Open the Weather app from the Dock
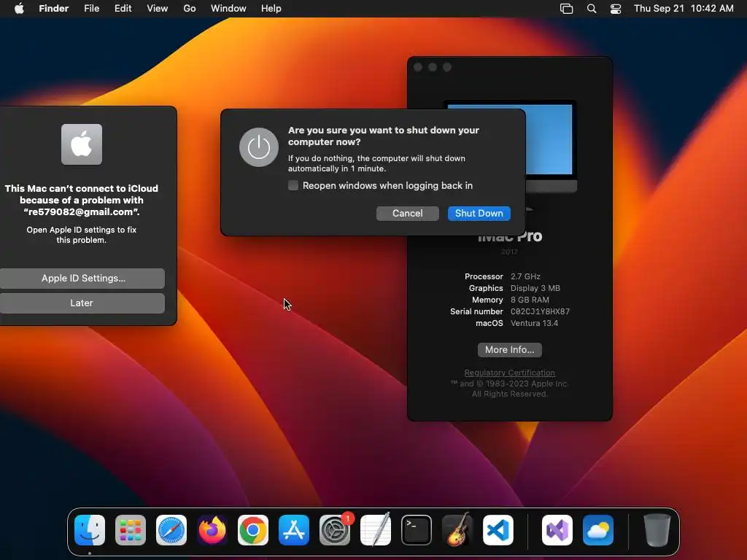The width and height of the screenshot is (747, 560). pyautogui.click(x=598, y=530)
